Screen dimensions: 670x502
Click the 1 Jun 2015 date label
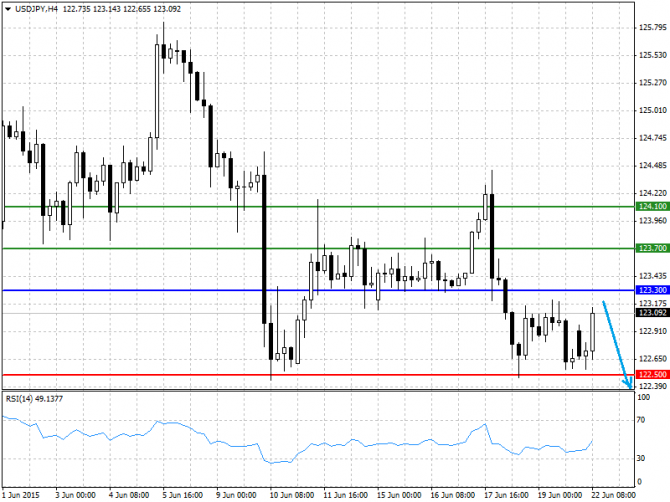coord(21,495)
